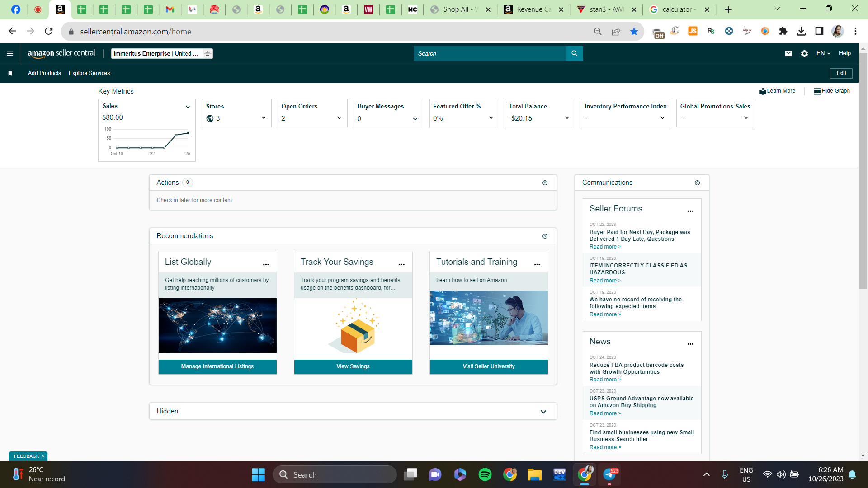Viewport: 868px width, 488px height.
Task: Open the Help menu link
Action: pyautogui.click(x=844, y=53)
